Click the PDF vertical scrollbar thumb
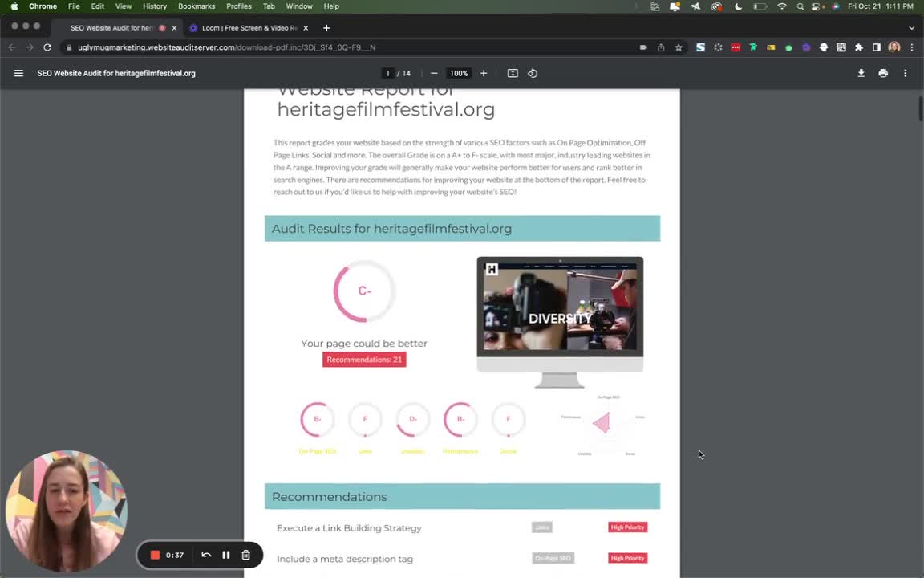Viewport: 924px width, 578px height. (921, 108)
